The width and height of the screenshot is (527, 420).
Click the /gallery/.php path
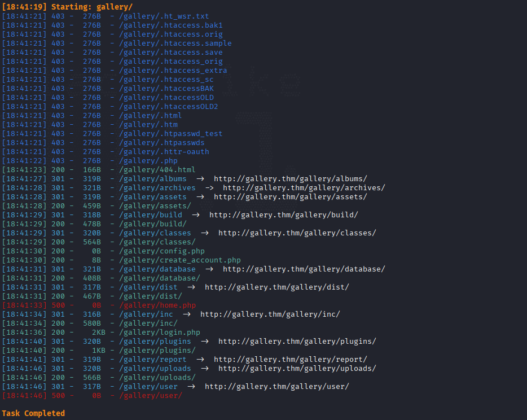click(x=148, y=161)
